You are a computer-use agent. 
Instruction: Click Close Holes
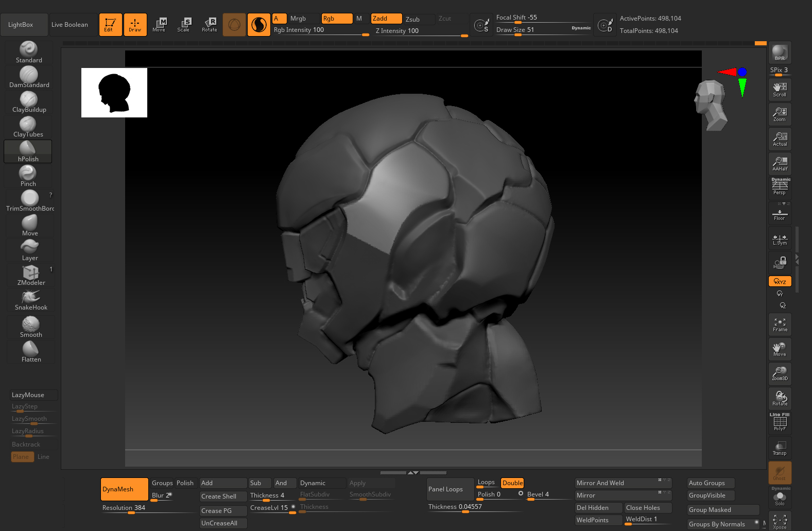(x=648, y=508)
